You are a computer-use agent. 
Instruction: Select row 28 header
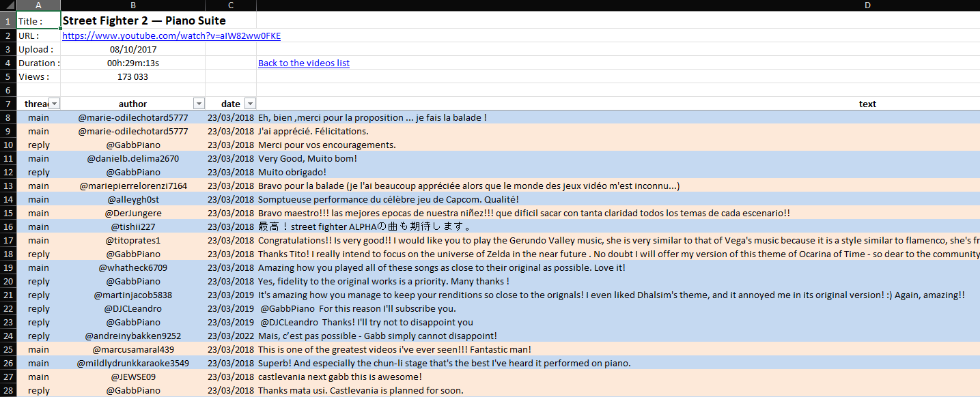[8, 390]
